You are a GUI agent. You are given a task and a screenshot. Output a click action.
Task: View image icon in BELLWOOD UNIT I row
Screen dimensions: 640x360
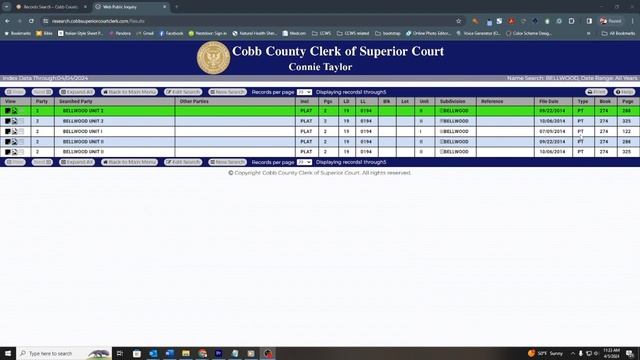[x=14, y=131]
